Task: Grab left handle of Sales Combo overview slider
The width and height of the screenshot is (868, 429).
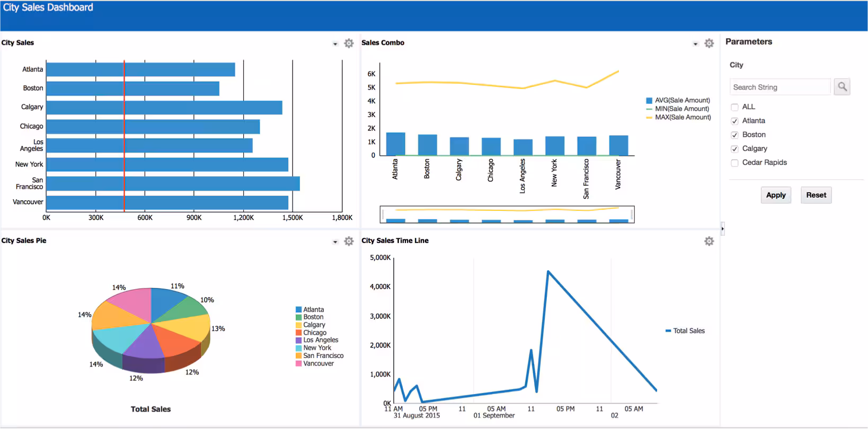Action: click(x=383, y=215)
